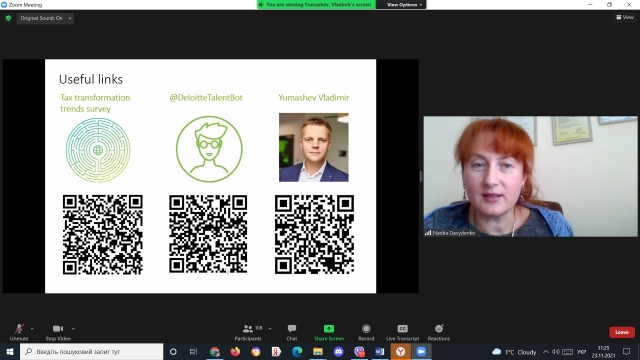Start recording with the Record button
Viewport: 640px width, 360px height.
366,332
